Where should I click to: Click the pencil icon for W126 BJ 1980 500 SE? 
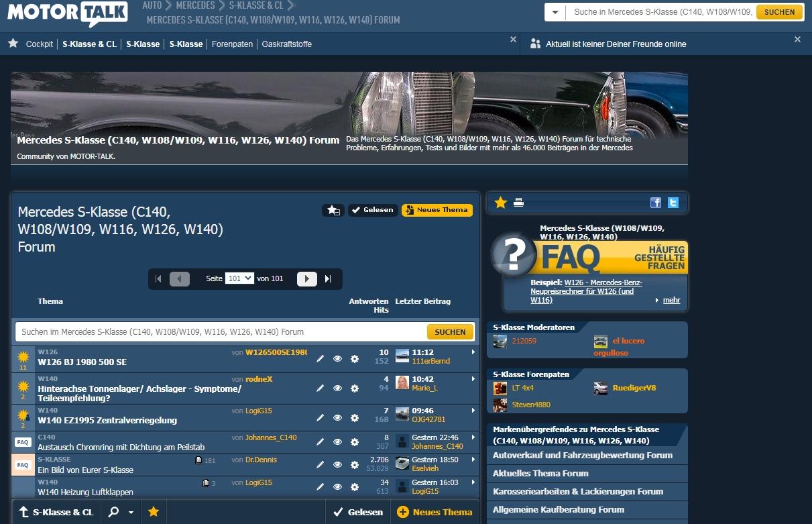pyautogui.click(x=321, y=359)
